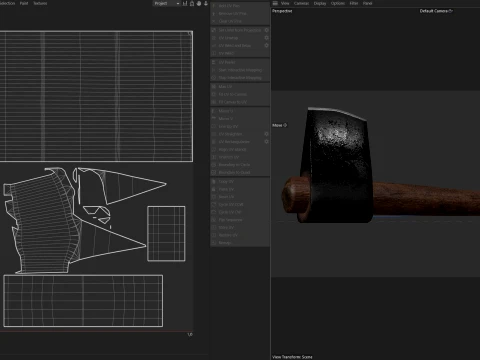
Task: Click the Paste UV command
Action: 226,189
